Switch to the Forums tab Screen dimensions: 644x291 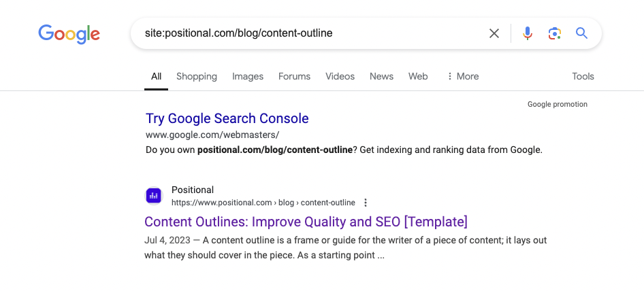(x=295, y=76)
